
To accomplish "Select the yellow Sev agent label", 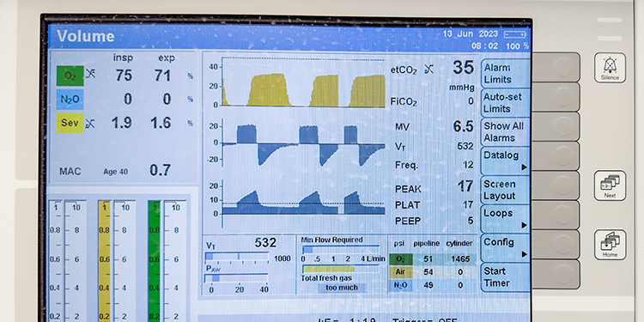I will tap(70, 123).
